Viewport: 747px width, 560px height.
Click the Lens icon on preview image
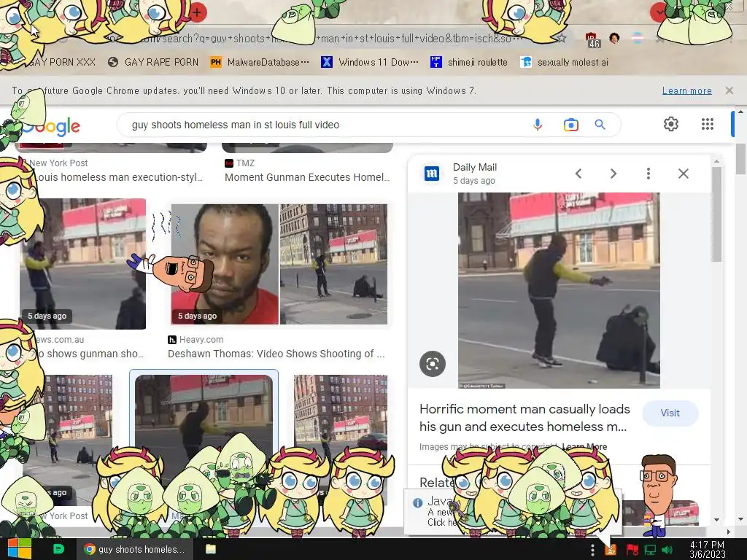[x=433, y=364]
